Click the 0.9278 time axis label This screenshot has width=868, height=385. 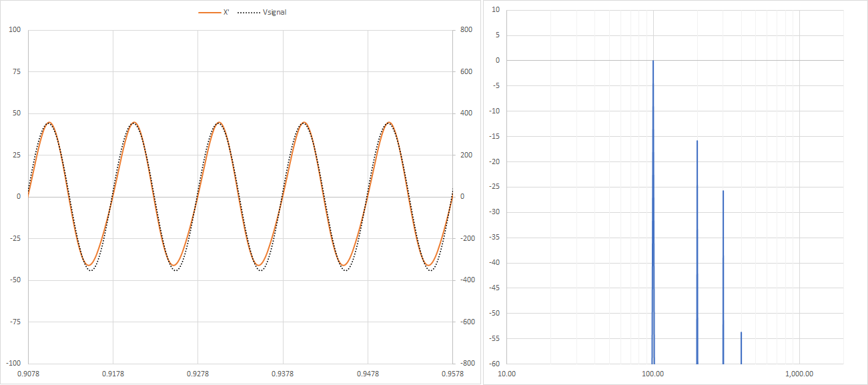tap(197, 374)
